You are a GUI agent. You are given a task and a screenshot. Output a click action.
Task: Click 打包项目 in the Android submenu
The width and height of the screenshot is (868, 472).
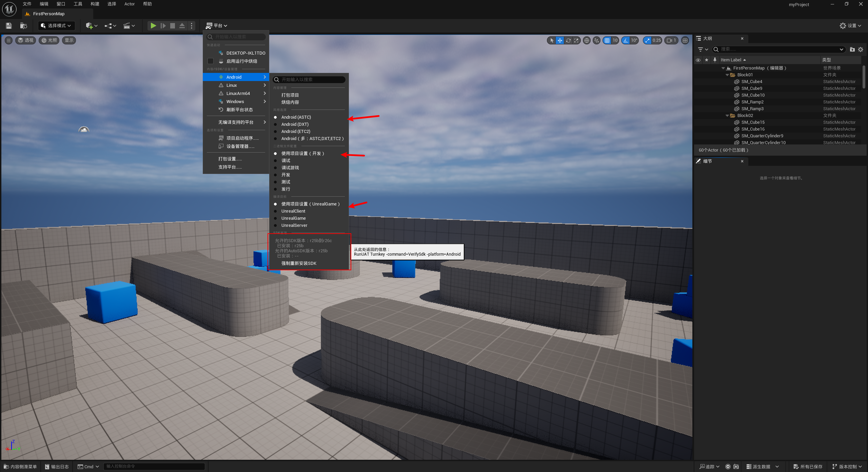(290, 95)
